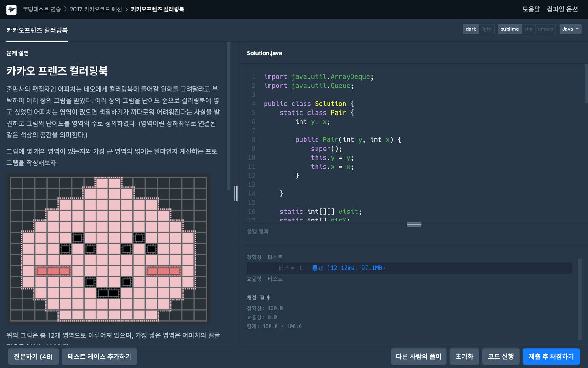
Task: Click code line 9 super() call
Action: [x=327, y=149]
